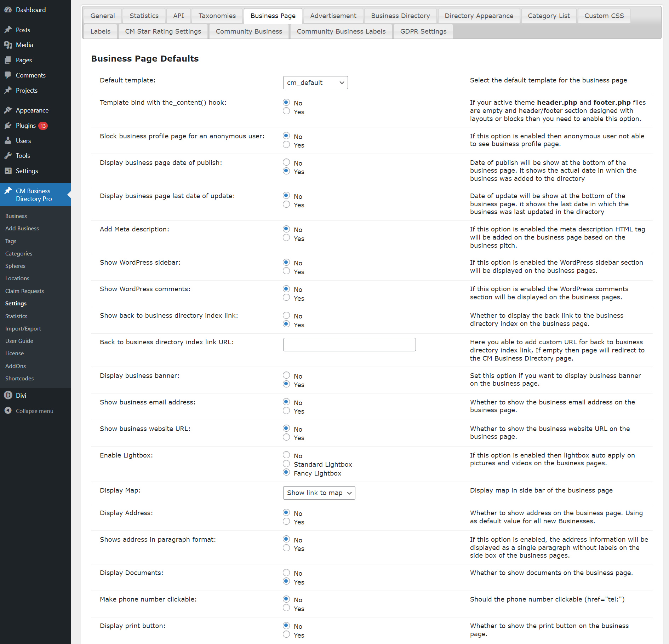Select Yes for Display last date of update
The height and width of the screenshot is (644, 669).
click(x=286, y=204)
